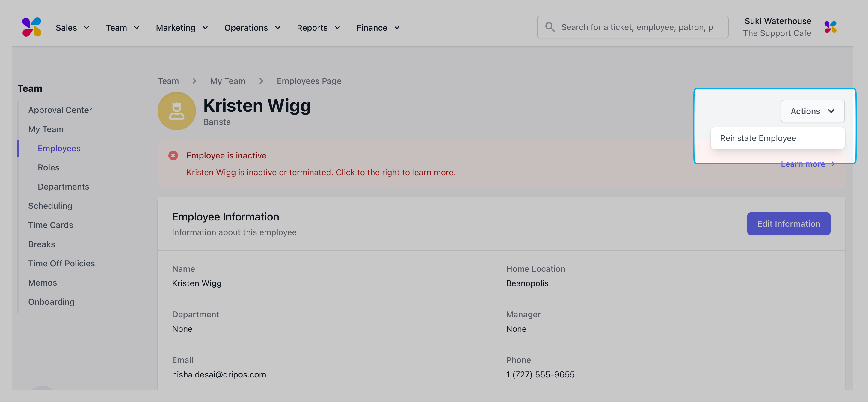Click the breadcrumb chevron after Team
868x402 pixels.
(x=194, y=81)
